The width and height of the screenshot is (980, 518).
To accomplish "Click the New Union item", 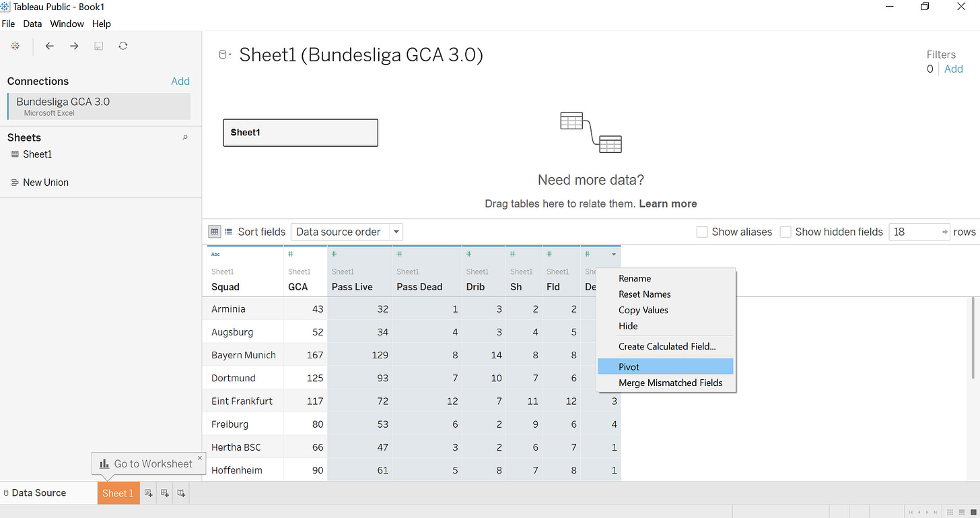I will [40, 183].
